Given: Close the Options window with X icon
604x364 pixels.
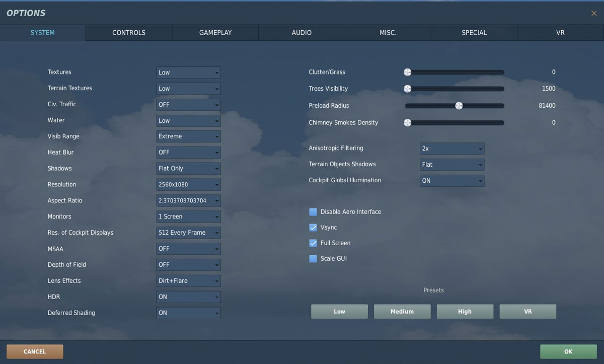Looking at the screenshot, I should (594, 14).
